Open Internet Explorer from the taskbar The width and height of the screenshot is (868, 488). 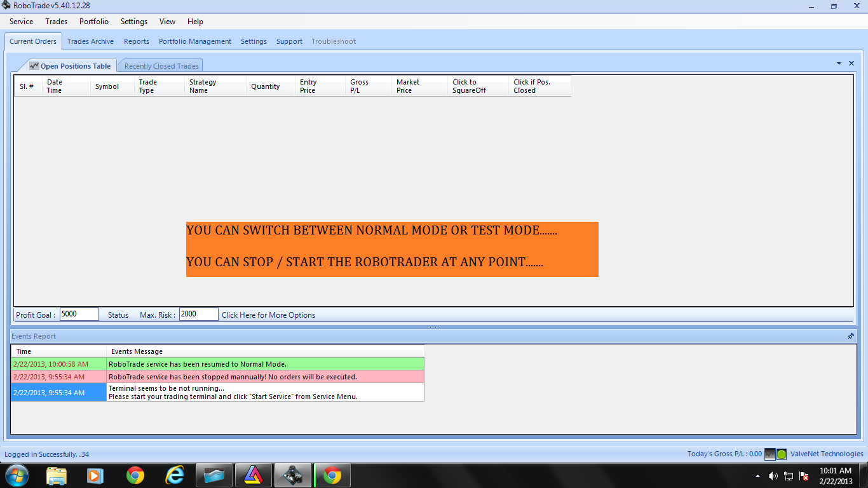coord(175,475)
